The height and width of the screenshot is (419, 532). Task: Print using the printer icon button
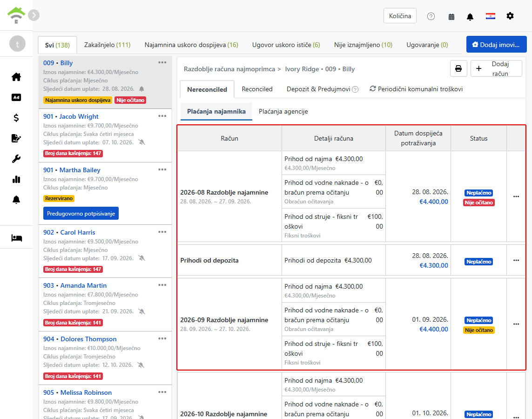(x=458, y=68)
